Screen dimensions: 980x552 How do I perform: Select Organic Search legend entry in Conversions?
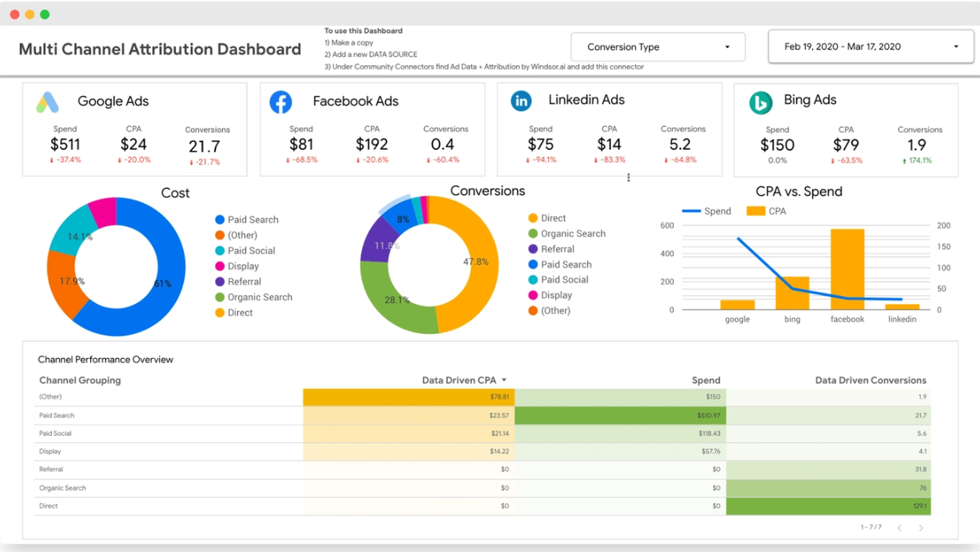pos(567,234)
